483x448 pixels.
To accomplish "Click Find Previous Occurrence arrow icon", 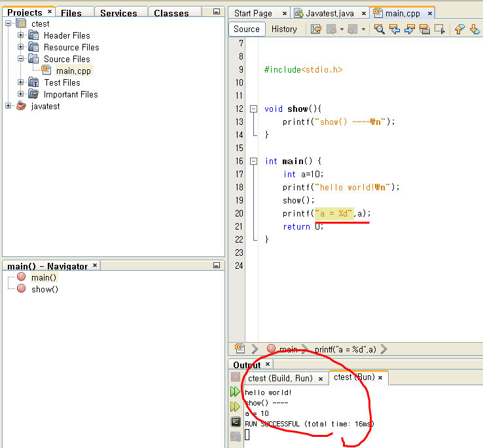I will pyautogui.click(x=394, y=29).
